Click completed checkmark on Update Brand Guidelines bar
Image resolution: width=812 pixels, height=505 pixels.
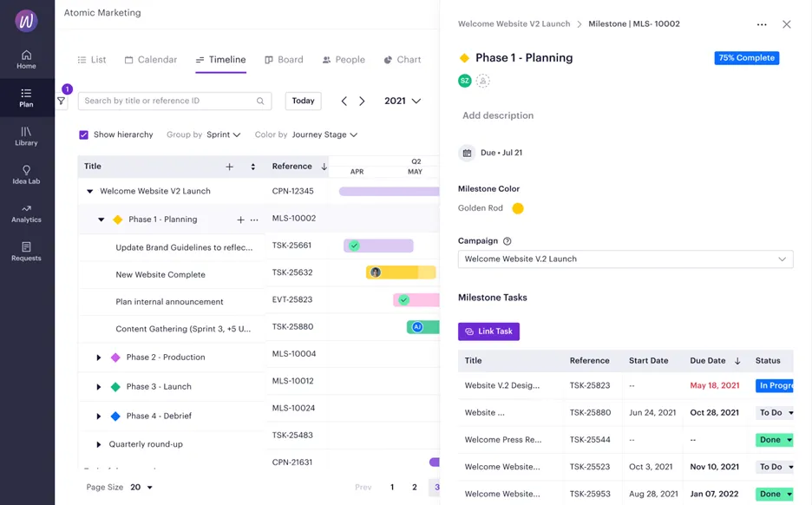pos(354,246)
